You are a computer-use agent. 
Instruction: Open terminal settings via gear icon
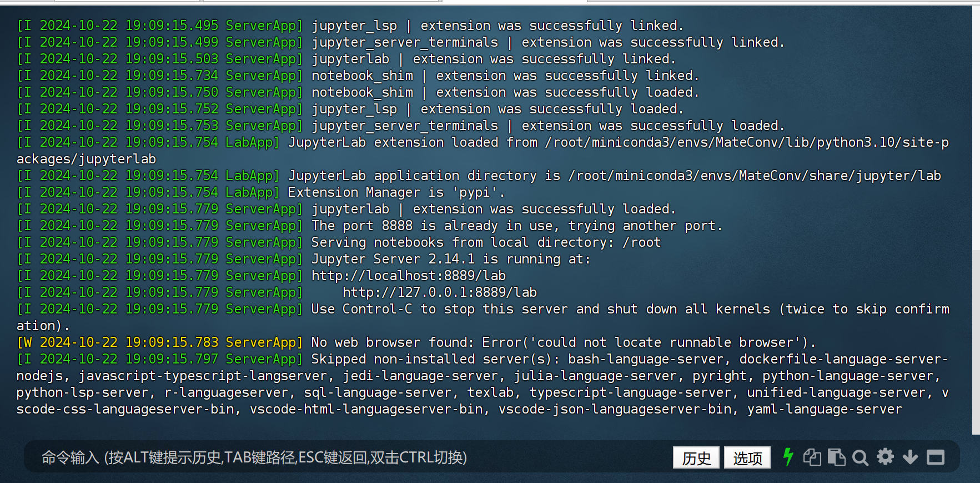pyautogui.click(x=885, y=457)
